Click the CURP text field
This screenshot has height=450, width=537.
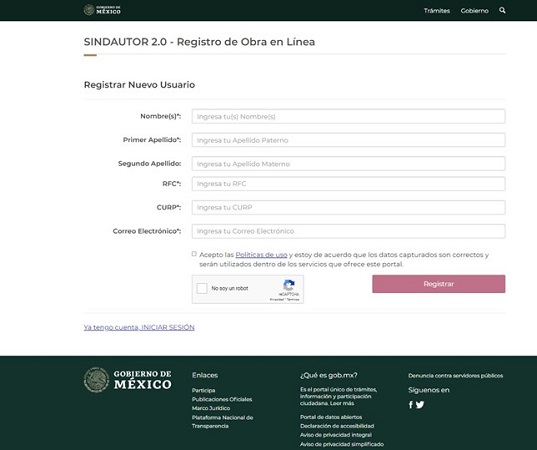348,208
